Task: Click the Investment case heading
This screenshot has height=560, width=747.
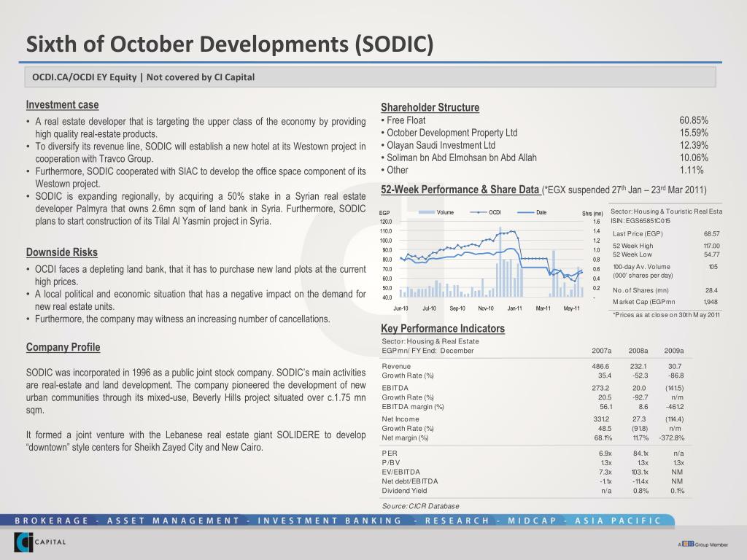Action: 63,105
